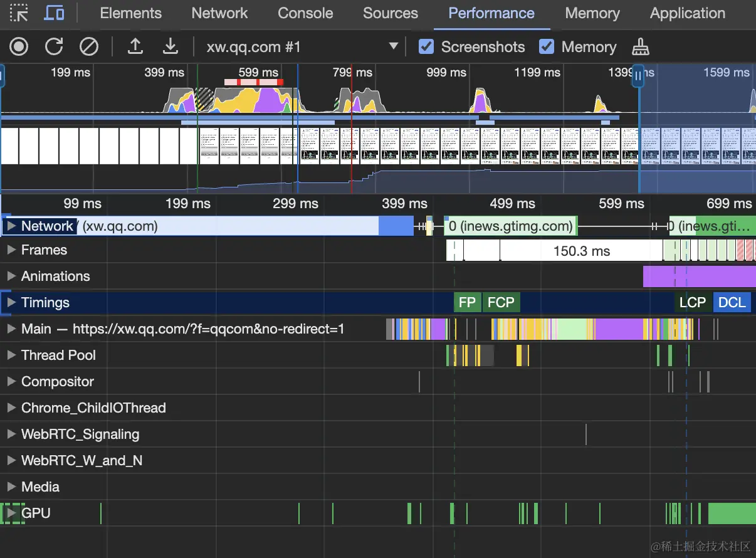Activate the inspect element selector icon
Screen dimensions: 756x558
pyautogui.click(x=19, y=13)
